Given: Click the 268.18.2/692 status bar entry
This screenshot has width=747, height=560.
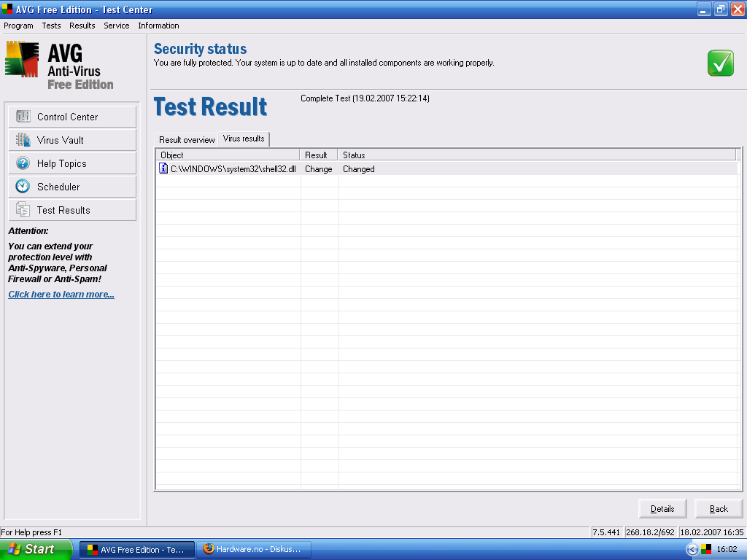Looking at the screenshot, I should tap(650, 532).
